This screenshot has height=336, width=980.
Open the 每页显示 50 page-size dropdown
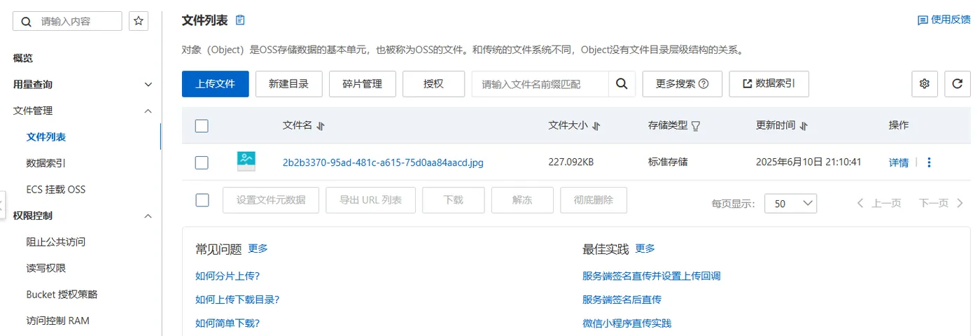point(790,203)
